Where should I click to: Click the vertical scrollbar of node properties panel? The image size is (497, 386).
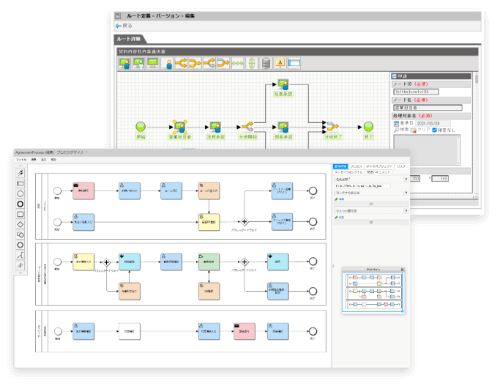(x=476, y=133)
